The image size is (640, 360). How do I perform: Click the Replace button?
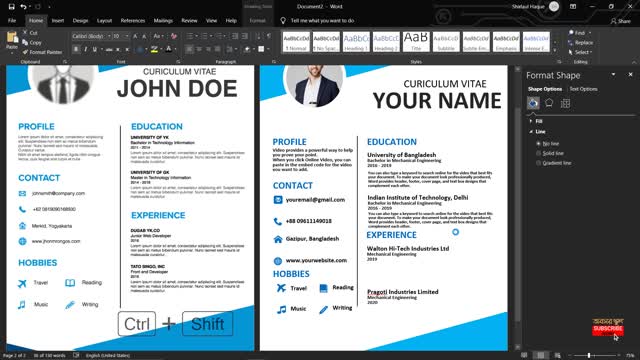pyautogui.click(x=580, y=42)
